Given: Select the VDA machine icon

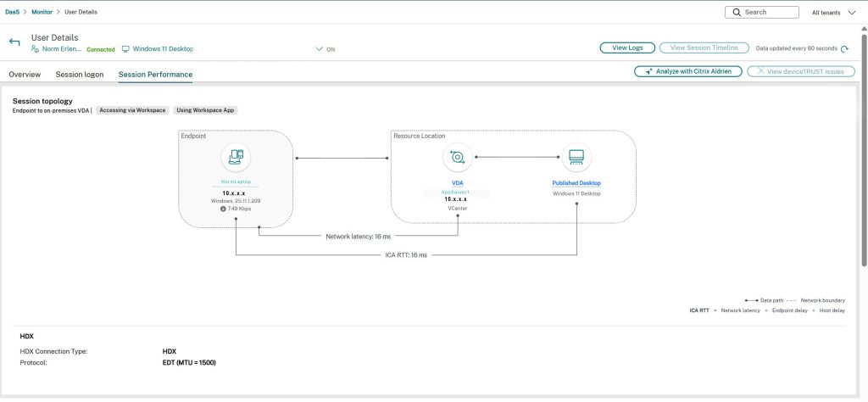Looking at the screenshot, I should (457, 157).
